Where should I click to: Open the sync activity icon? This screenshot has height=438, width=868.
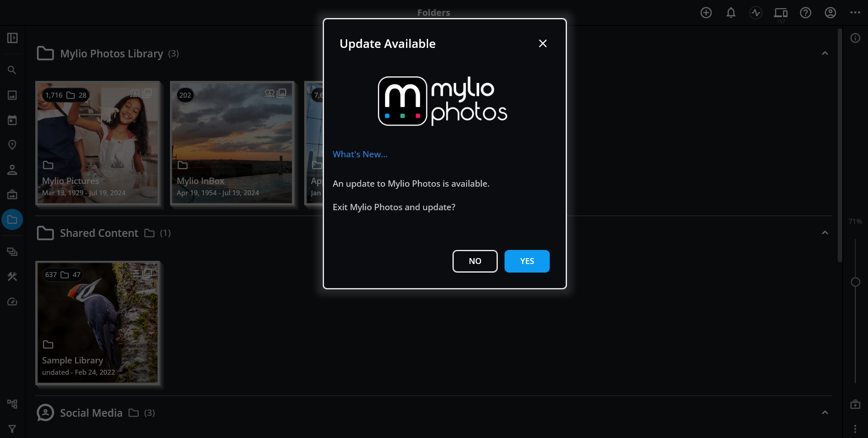[755, 13]
